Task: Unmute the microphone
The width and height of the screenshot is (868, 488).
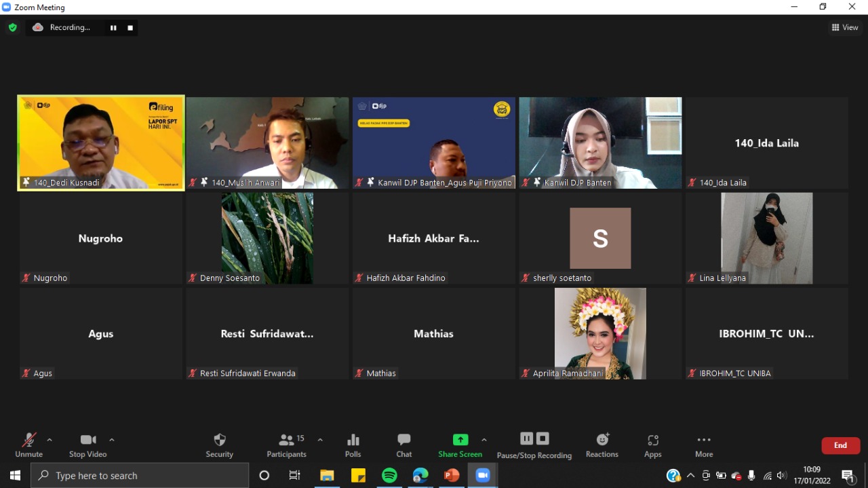Action: tap(28, 445)
